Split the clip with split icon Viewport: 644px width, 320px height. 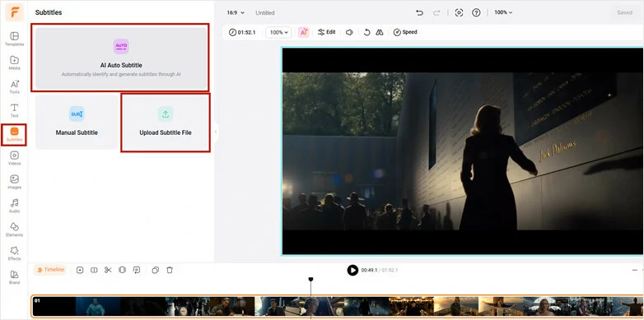point(94,270)
